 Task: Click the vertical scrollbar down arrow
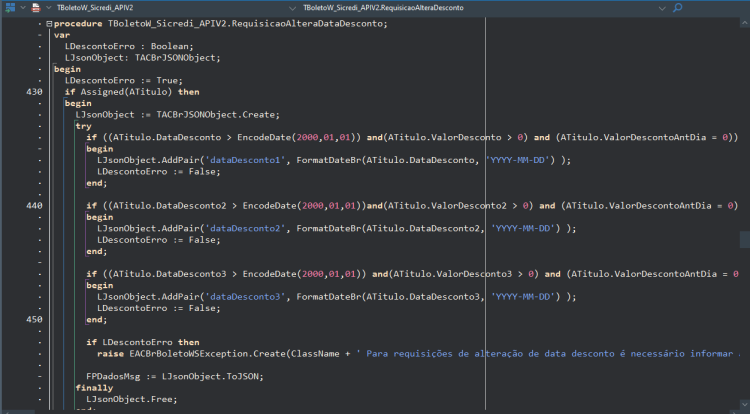pyautogui.click(x=744, y=405)
